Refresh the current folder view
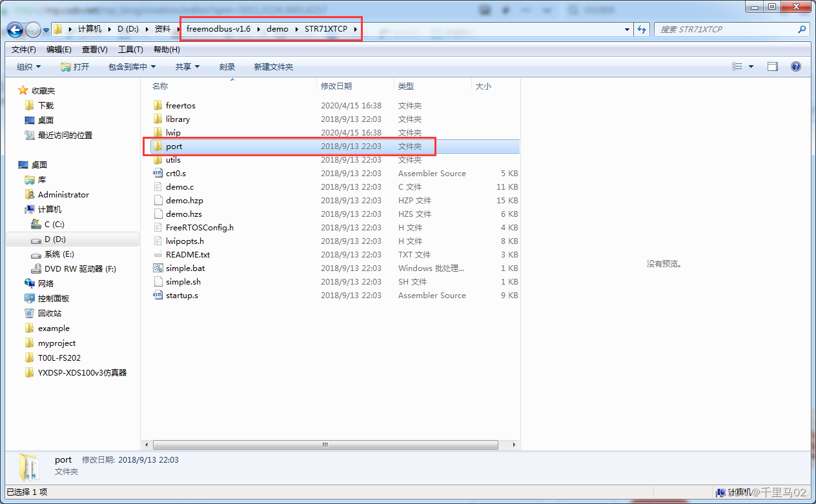This screenshot has width=816, height=504. 642,29
